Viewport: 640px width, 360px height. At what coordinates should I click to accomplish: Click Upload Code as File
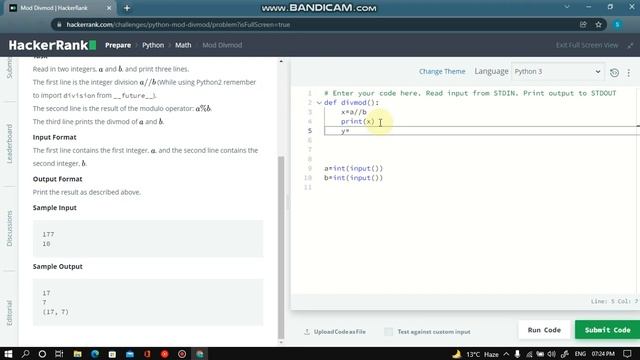click(x=335, y=332)
